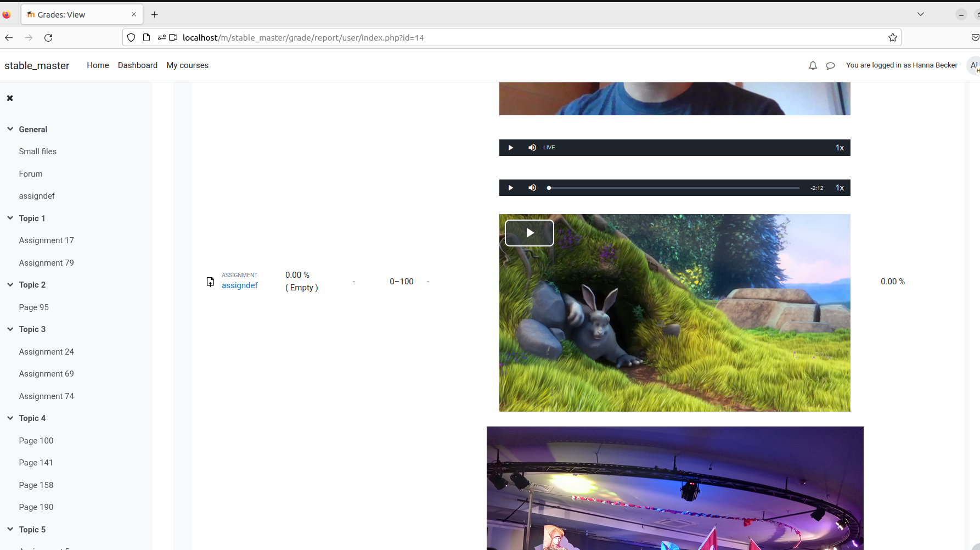The width and height of the screenshot is (980, 550).
Task: Open Page 100
Action: 36,441
